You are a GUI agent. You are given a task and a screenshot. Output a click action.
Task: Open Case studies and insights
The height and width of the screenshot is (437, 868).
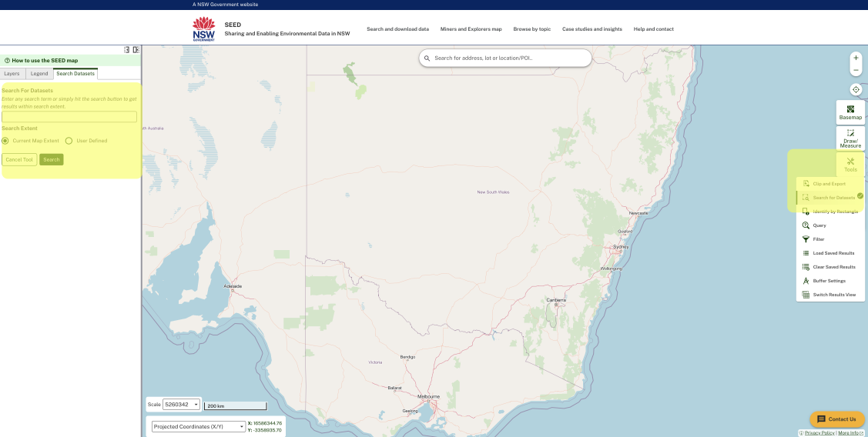coord(592,28)
